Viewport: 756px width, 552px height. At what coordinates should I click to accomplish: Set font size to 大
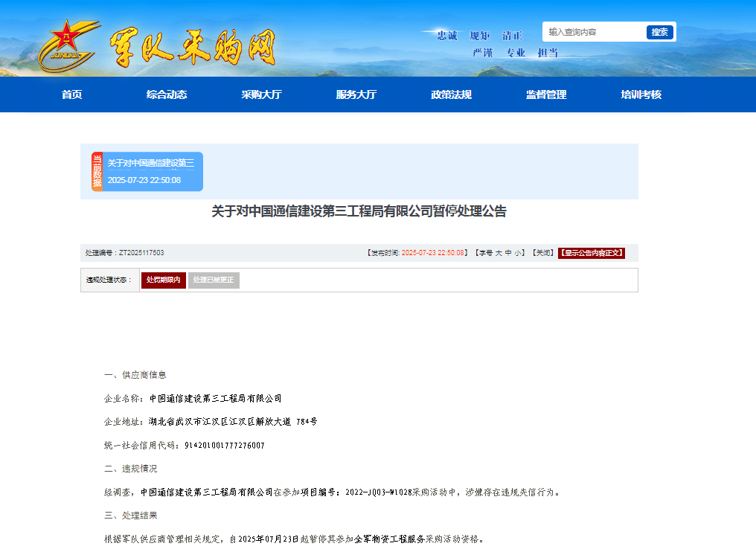[x=499, y=253]
